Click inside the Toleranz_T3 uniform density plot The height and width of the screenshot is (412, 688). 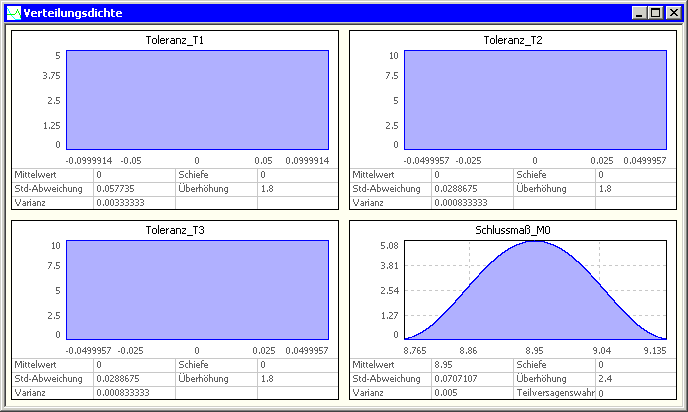point(197,290)
